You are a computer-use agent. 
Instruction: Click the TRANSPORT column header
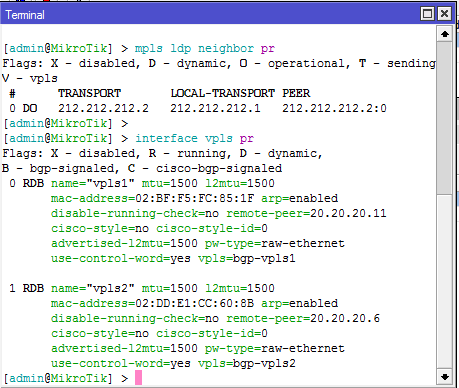[89, 93]
